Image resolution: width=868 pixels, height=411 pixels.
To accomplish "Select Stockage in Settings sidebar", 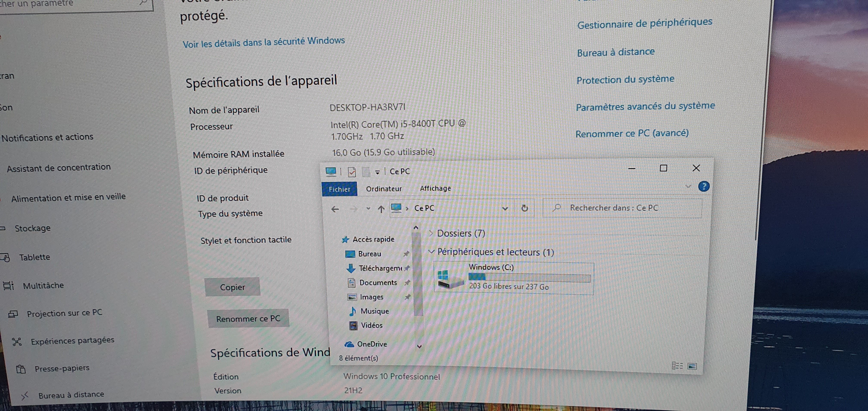I will (x=33, y=228).
